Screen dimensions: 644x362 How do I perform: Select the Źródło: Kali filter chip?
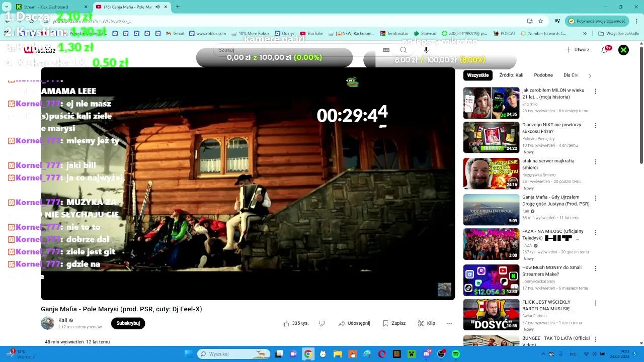511,75
